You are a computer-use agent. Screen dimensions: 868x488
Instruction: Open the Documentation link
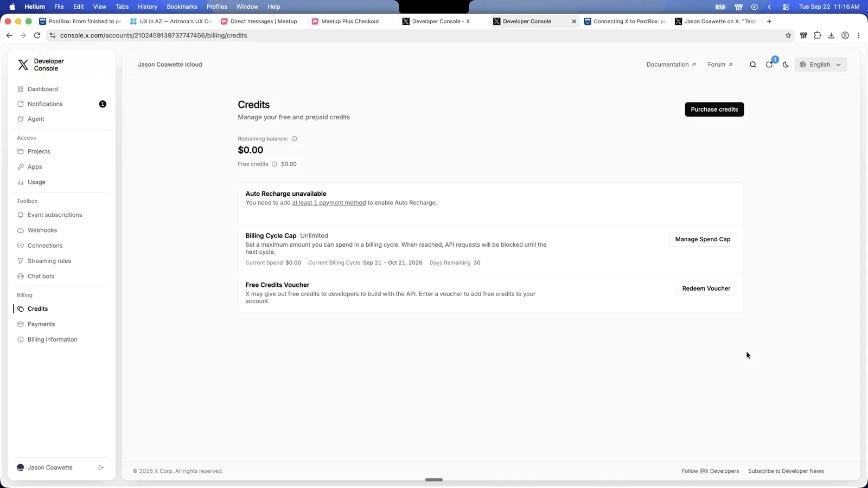pos(671,65)
